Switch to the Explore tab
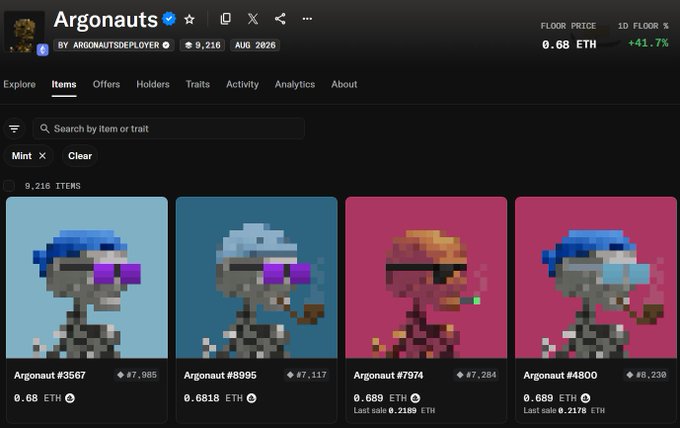The width and height of the screenshot is (680, 428). click(20, 84)
